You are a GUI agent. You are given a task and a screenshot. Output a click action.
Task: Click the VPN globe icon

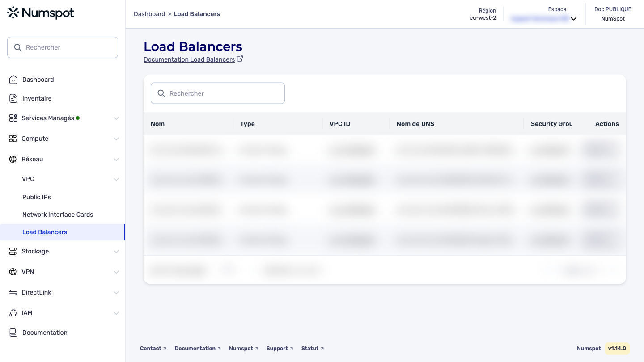click(13, 272)
